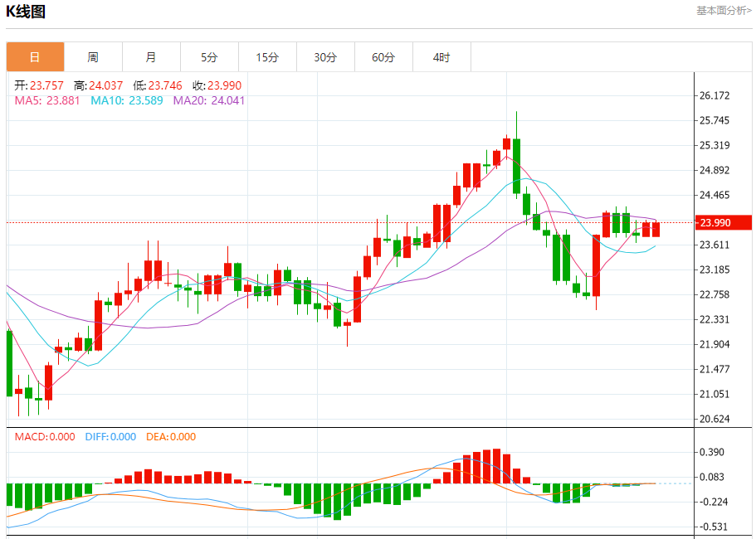The height and width of the screenshot is (539, 756).
Task: Click the 低:23.746 low price value
Action: point(158,85)
